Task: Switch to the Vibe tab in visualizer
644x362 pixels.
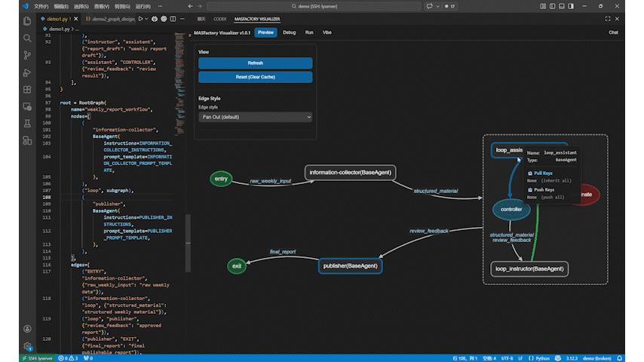Action: point(327,32)
